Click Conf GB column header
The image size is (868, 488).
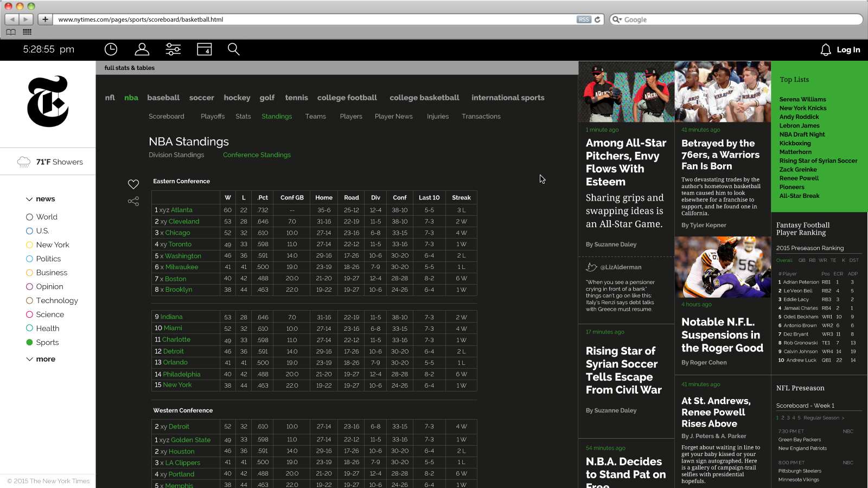click(x=292, y=198)
